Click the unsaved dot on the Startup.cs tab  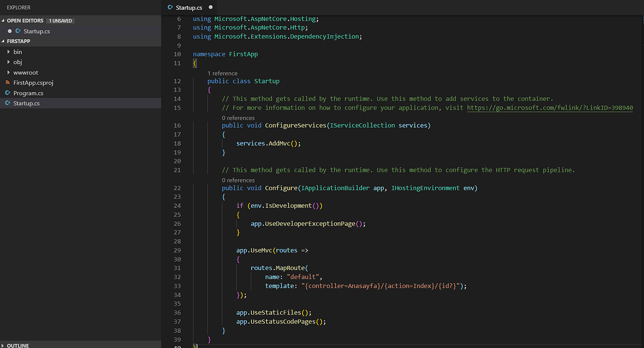(x=209, y=8)
